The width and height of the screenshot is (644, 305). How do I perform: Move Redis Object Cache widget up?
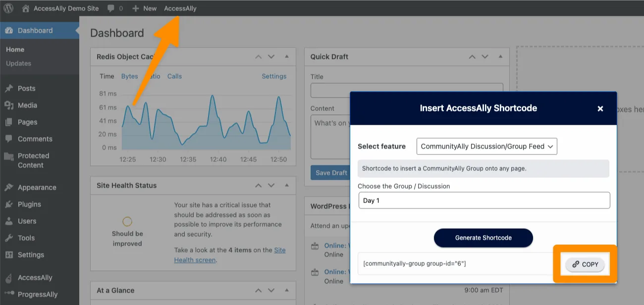tap(258, 57)
